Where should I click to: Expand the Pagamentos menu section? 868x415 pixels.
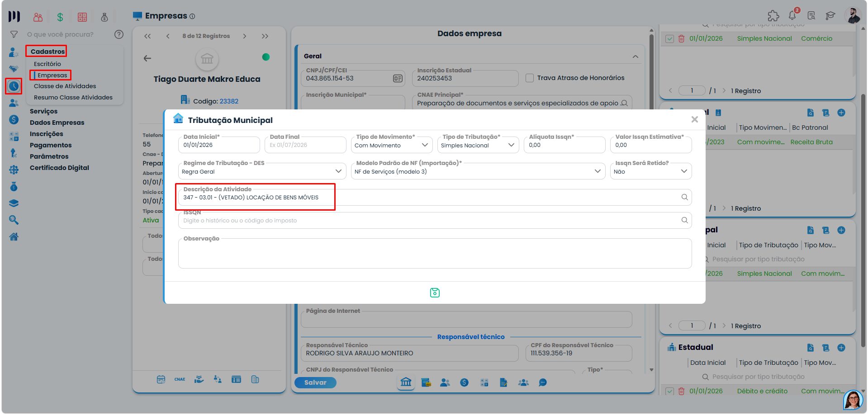51,145
